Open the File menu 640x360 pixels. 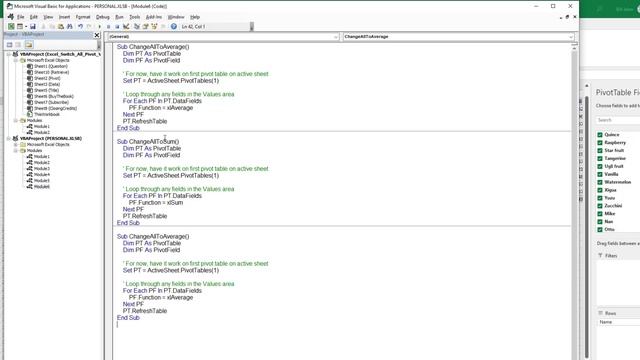click(20, 17)
